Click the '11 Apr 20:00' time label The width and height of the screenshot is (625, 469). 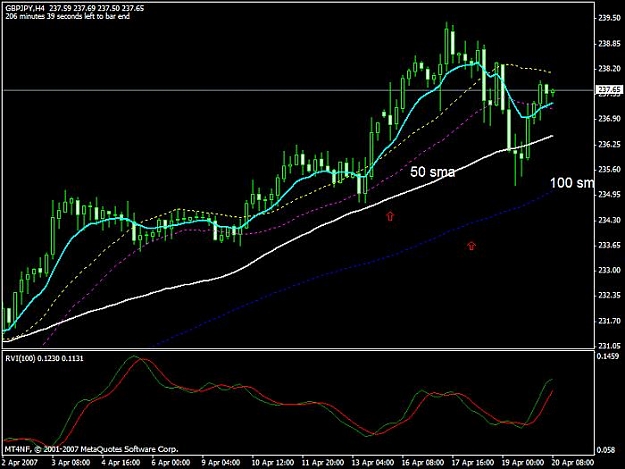pos(323,463)
